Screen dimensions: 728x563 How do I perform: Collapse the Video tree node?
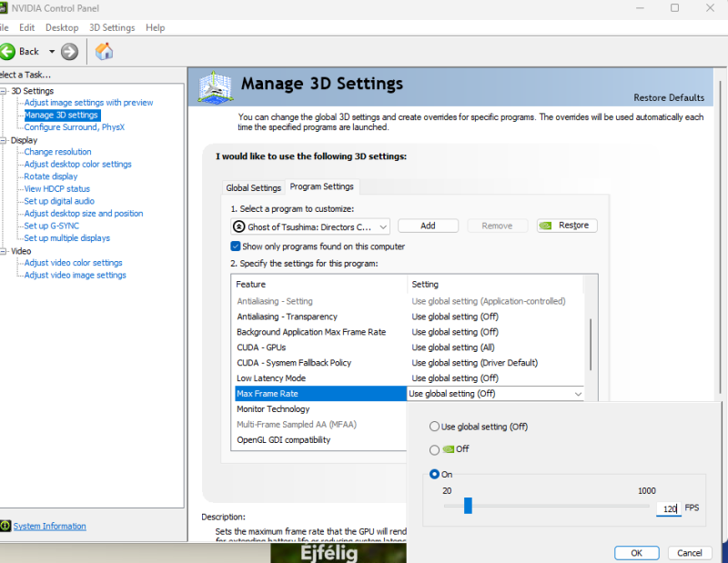4,251
